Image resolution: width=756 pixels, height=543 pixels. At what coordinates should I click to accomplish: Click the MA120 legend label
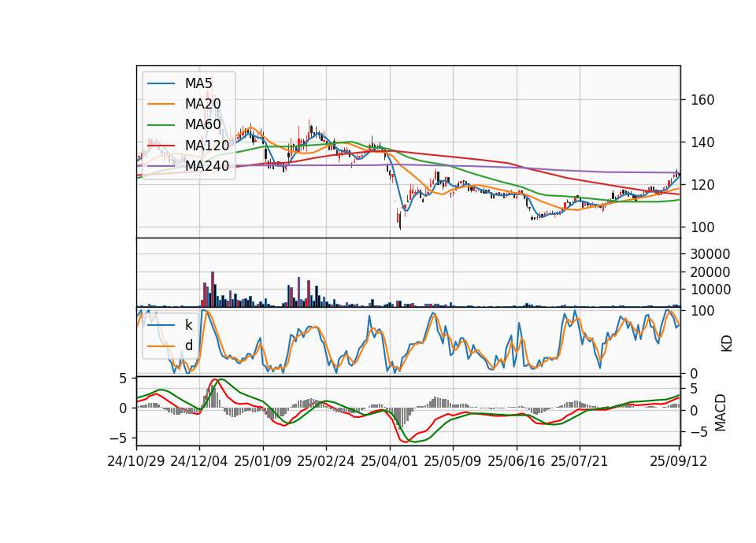click(x=207, y=145)
